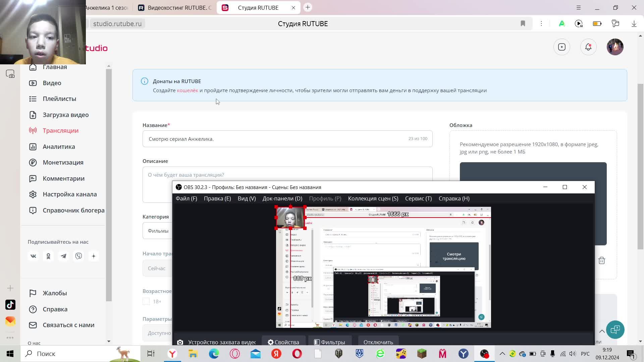Image resolution: width=644 pixels, height=362 pixels.
Task: Click the add video plus icon
Action: [562, 47]
